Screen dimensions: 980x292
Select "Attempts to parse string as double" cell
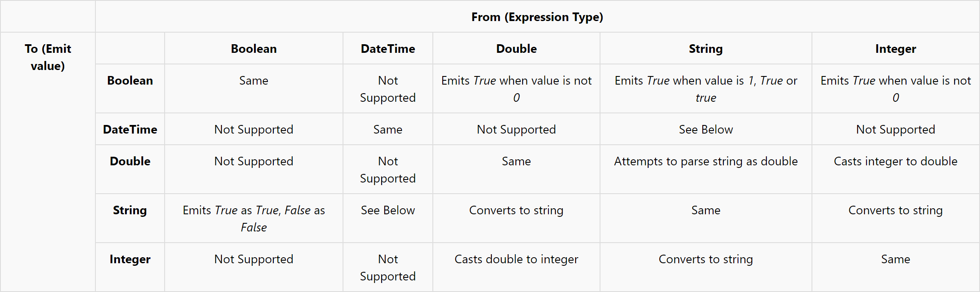click(705, 161)
